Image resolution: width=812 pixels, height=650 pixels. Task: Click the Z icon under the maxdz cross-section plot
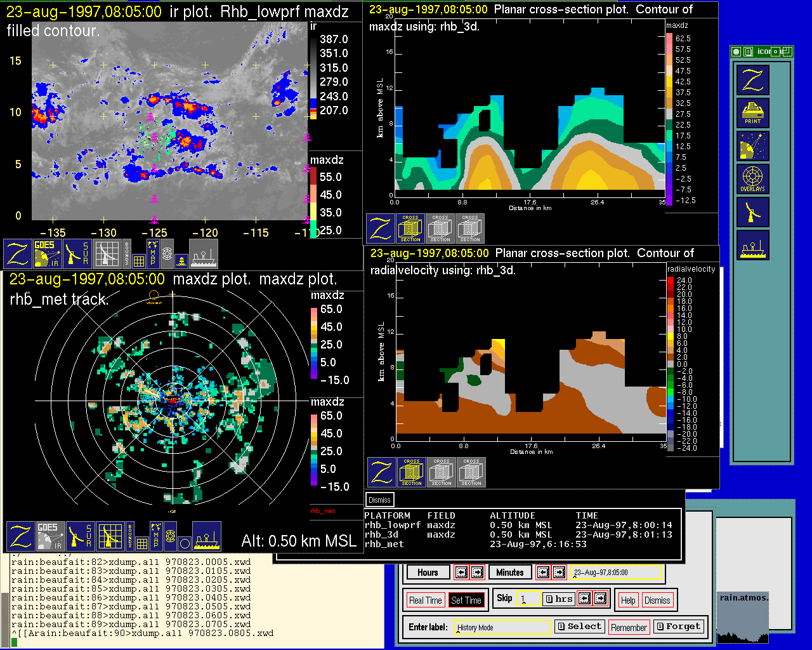[381, 229]
